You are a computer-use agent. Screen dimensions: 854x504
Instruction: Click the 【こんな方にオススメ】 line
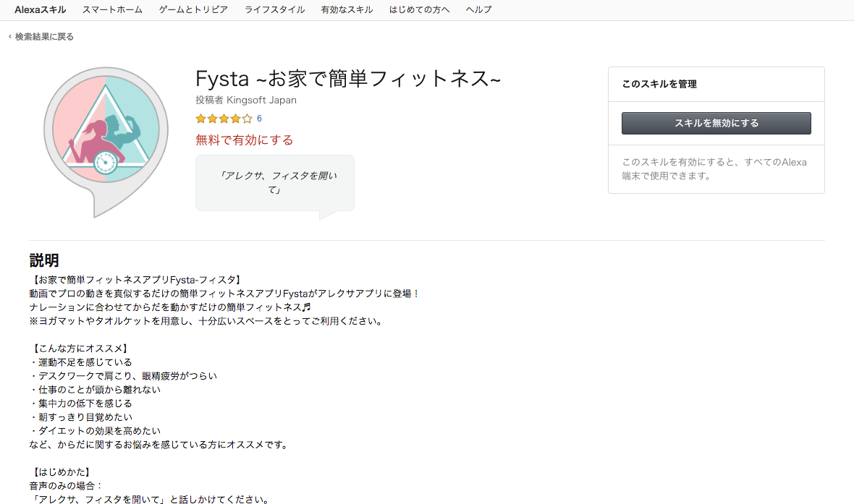tap(80, 349)
